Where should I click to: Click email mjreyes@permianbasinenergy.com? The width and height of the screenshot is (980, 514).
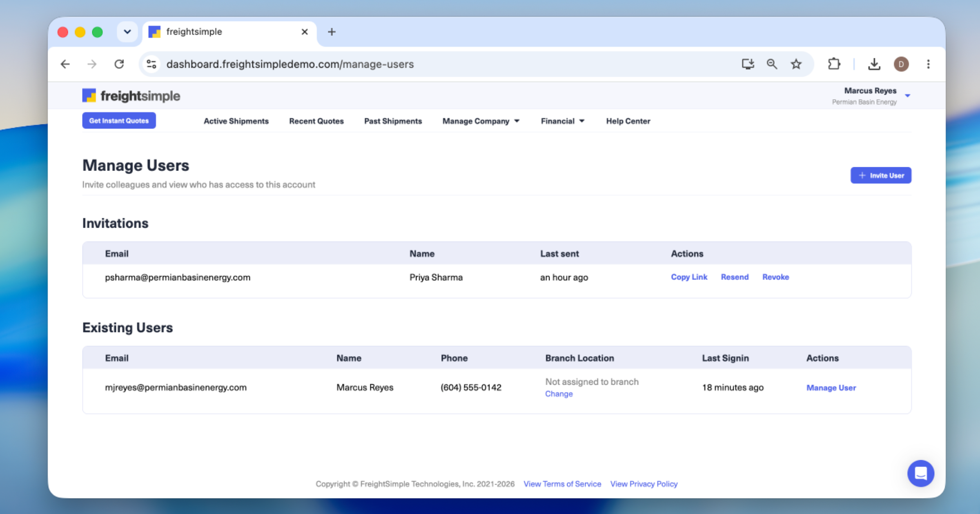[x=176, y=388]
